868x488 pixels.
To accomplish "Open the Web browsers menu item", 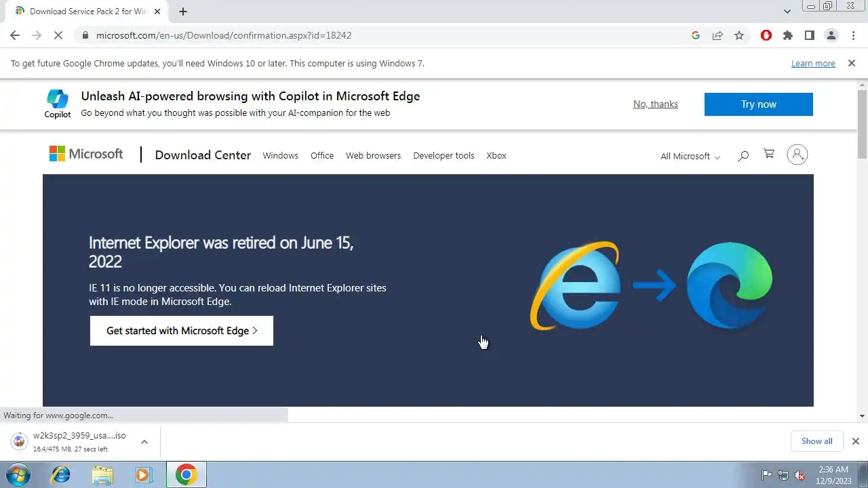I will pyautogui.click(x=374, y=155).
